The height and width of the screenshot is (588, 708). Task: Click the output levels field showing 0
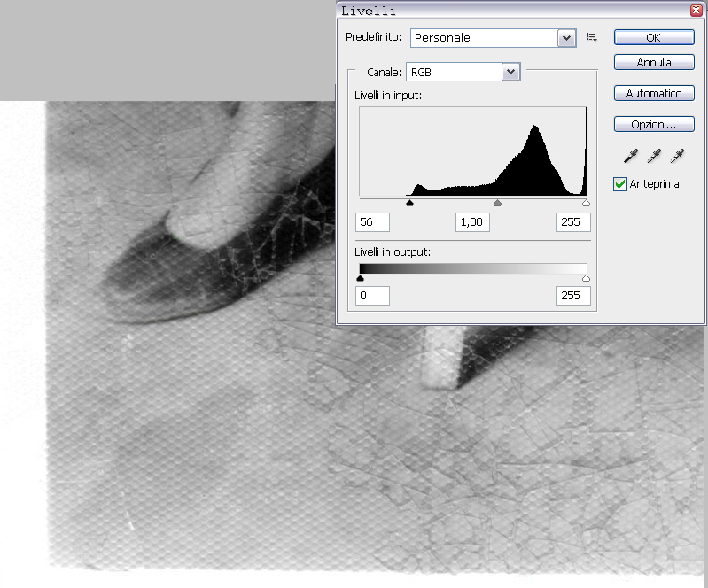click(372, 296)
